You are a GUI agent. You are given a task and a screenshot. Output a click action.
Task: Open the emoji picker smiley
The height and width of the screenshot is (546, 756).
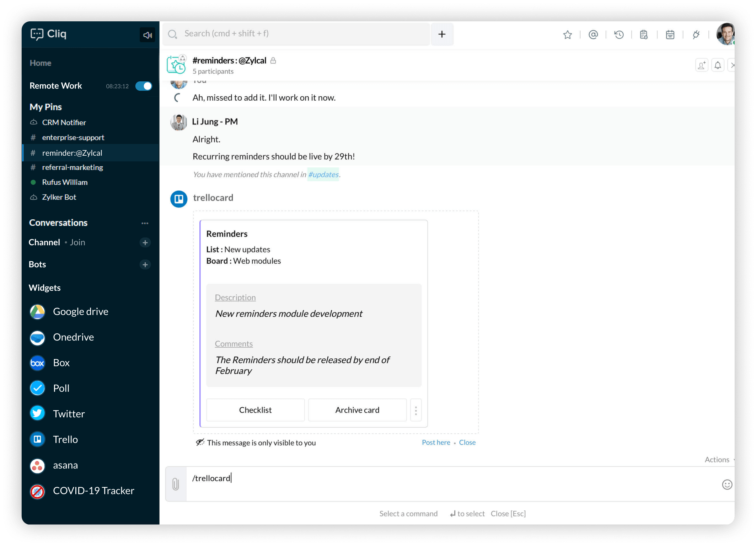(727, 485)
